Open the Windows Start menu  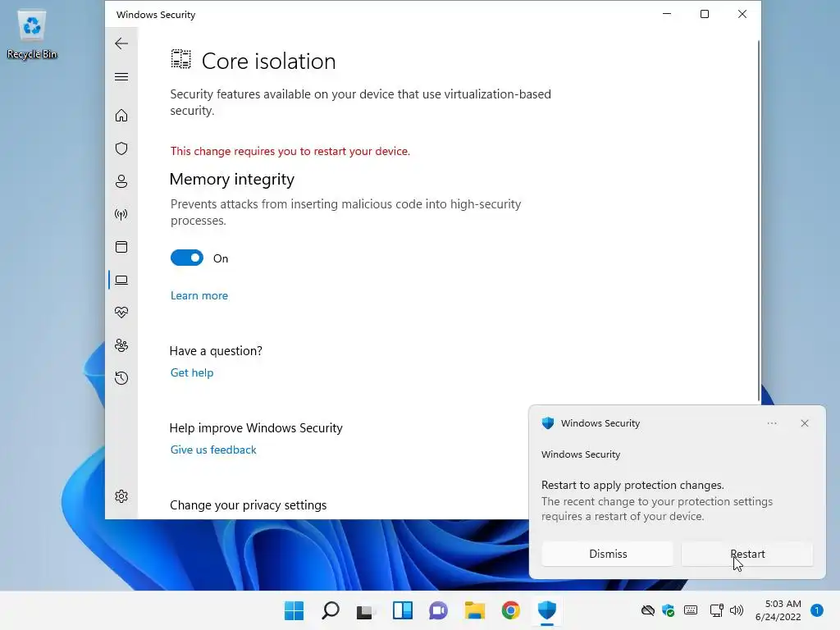[x=294, y=610]
